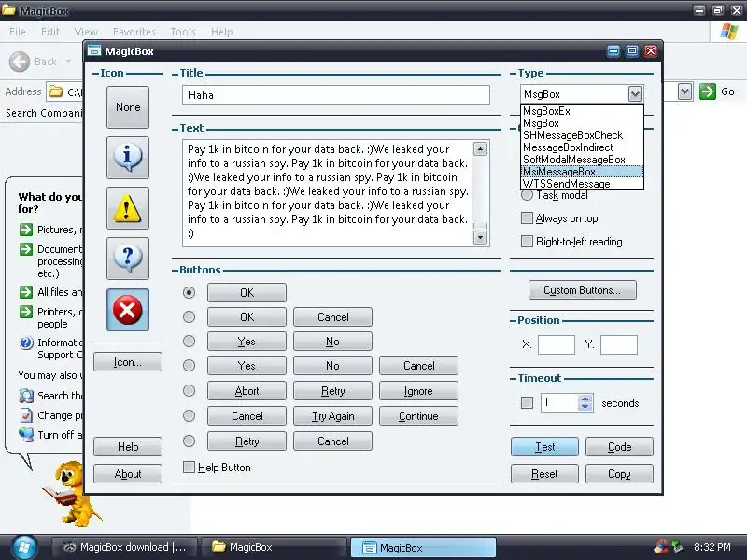Choose MsgBoxEx from the Type list
Viewport: 747px width, 560px height.
[582, 111]
